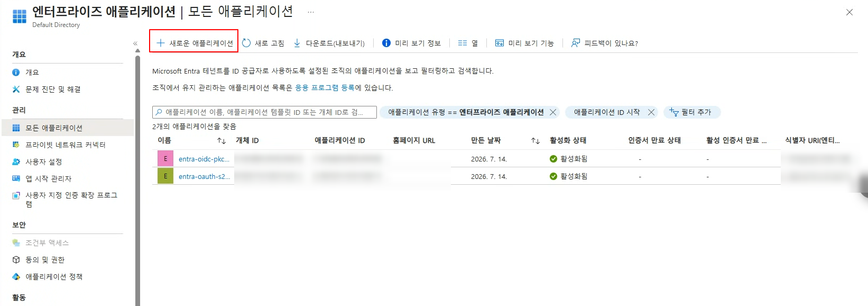Viewport: 868px width, 306px height.
Task: Open 미리 보기 정보 toolbar item
Action: click(411, 43)
